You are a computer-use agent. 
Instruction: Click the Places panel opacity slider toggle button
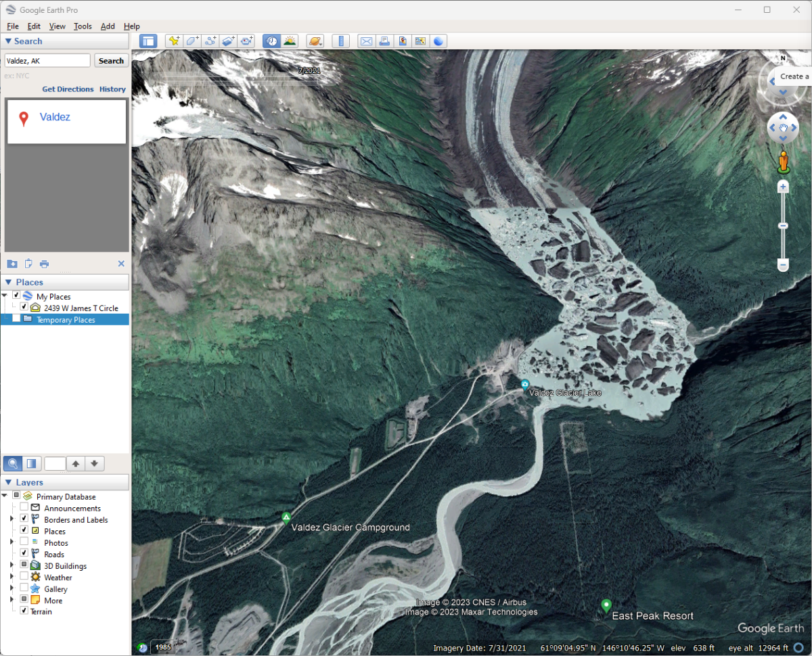pyautogui.click(x=31, y=463)
